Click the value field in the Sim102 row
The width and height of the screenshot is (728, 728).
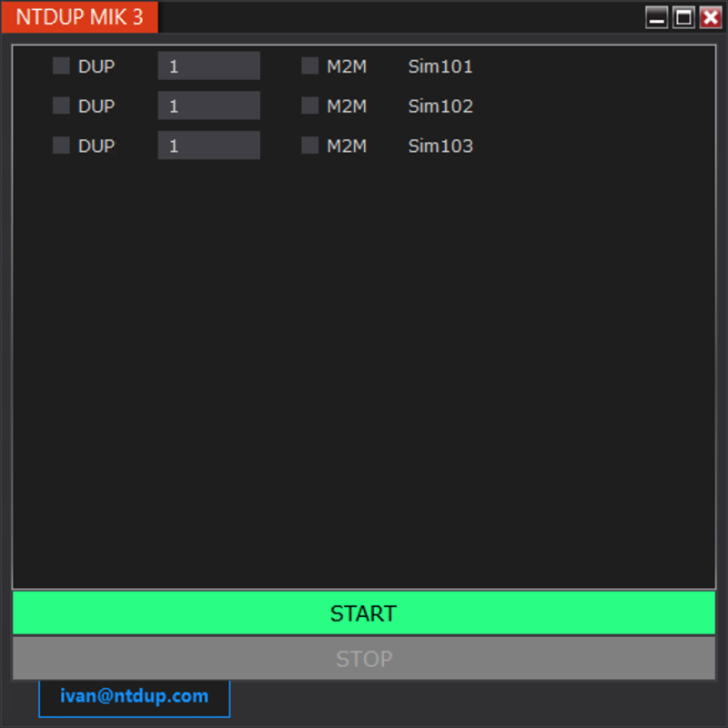209,106
